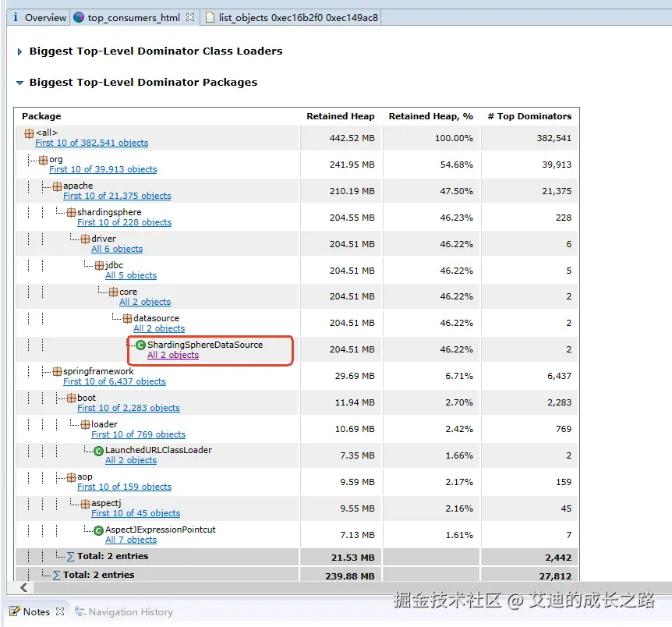Screen dimensions: 672x627
Task: Click the top_consumers_html pie chart icon
Action: point(79,17)
